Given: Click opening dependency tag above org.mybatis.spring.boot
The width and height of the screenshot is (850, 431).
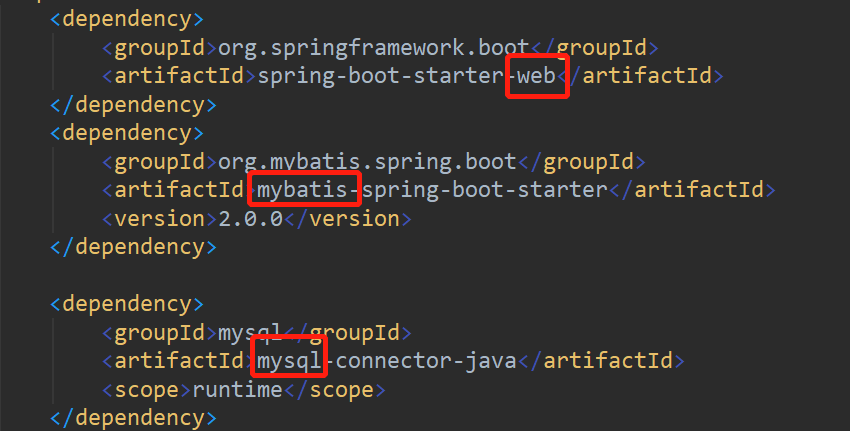Looking at the screenshot, I should [x=127, y=133].
